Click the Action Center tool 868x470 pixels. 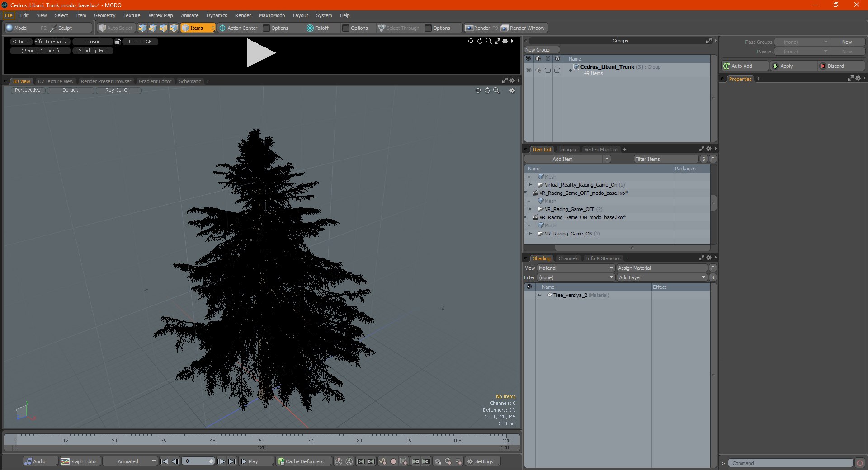click(x=238, y=28)
